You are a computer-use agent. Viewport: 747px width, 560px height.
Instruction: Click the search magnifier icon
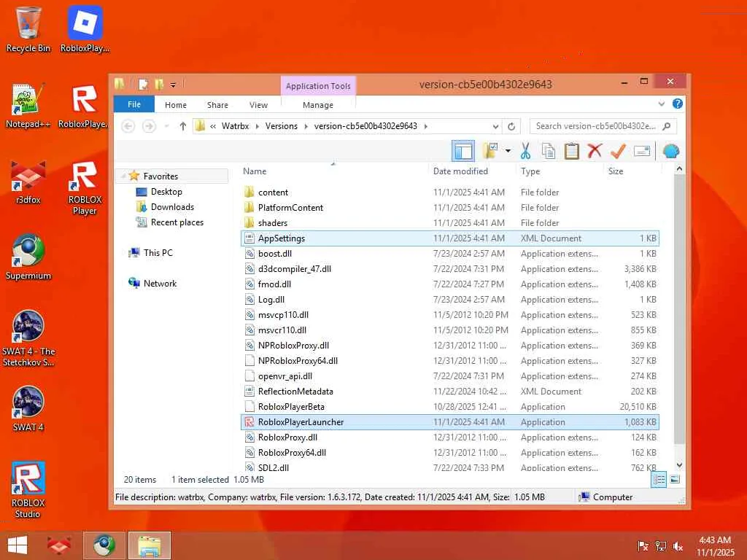tap(667, 126)
